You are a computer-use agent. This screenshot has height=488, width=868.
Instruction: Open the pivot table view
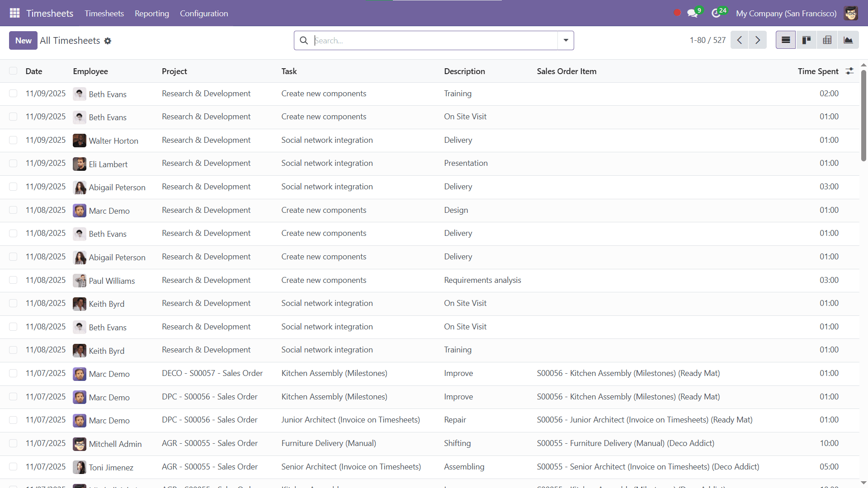[x=827, y=40]
